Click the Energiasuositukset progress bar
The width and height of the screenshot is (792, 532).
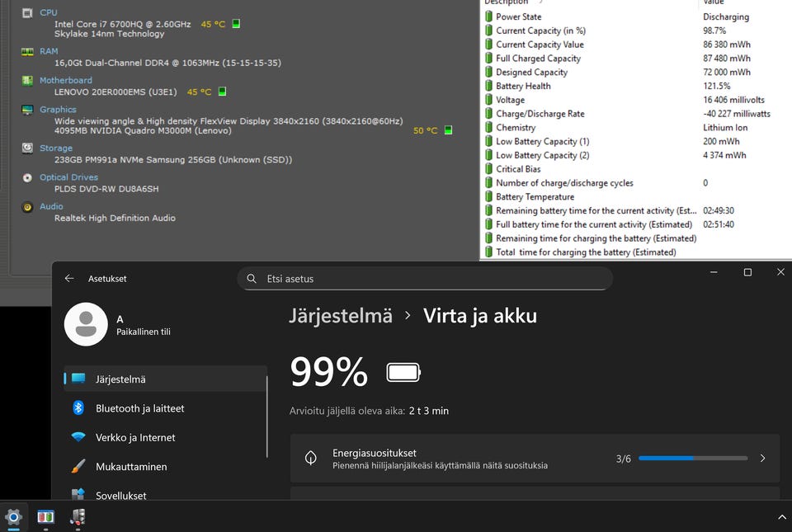coord(693,459)
